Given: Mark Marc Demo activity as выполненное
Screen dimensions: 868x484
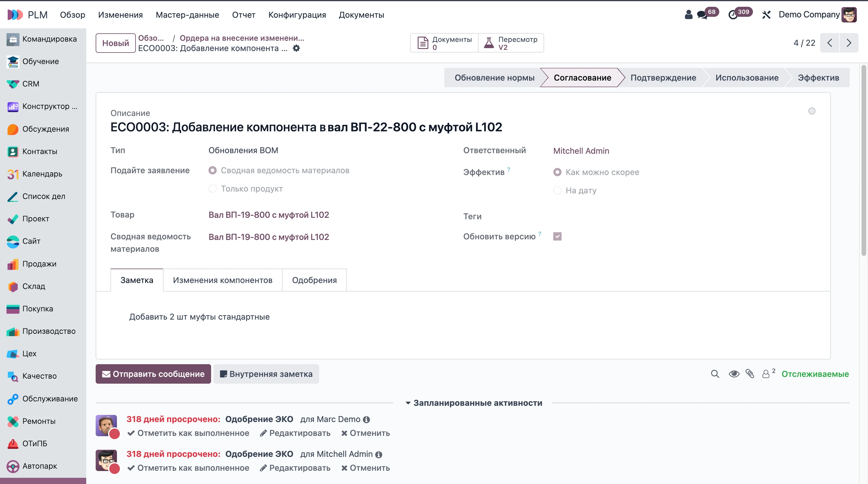Looking at the screenshot, I should pos(189,433).
